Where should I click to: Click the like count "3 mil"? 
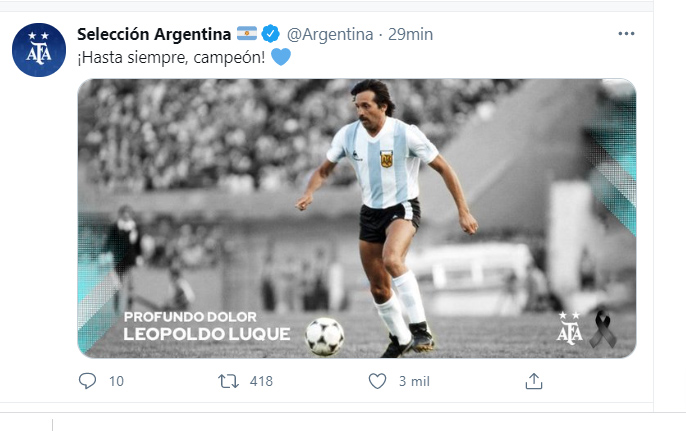414,381
